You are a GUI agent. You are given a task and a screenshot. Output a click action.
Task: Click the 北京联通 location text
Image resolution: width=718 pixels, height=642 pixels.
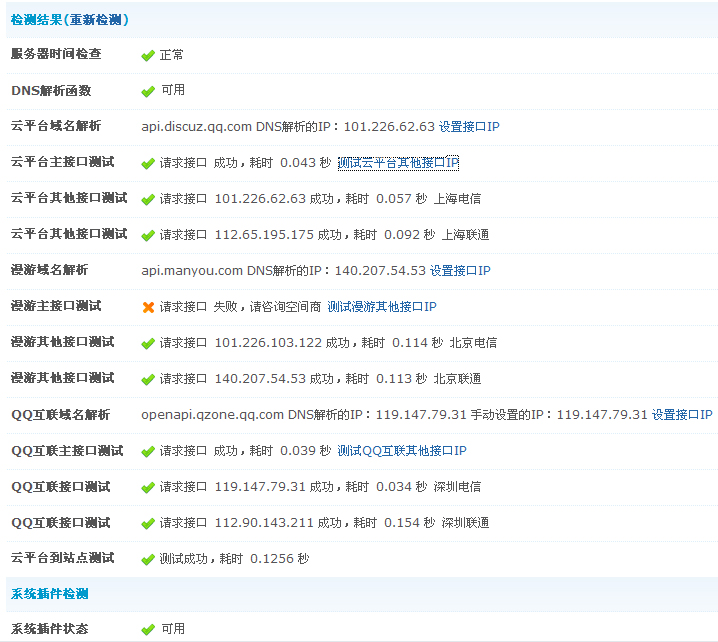click(x=457, y=379)
